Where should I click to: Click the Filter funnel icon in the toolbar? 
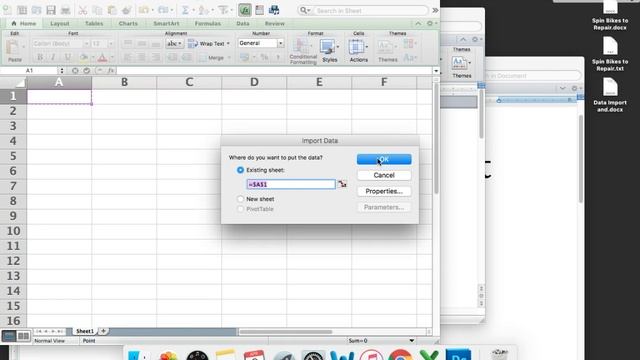point(223,10)
